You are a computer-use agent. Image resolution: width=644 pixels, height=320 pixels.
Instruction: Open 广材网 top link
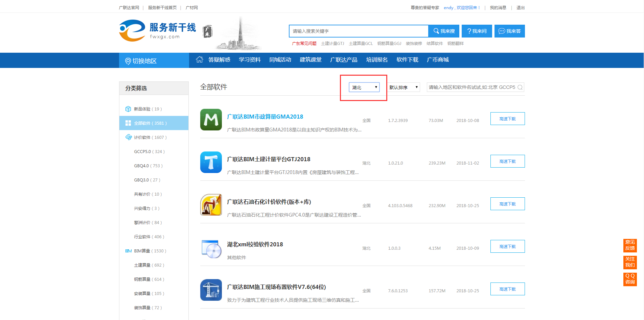point(191,8)
